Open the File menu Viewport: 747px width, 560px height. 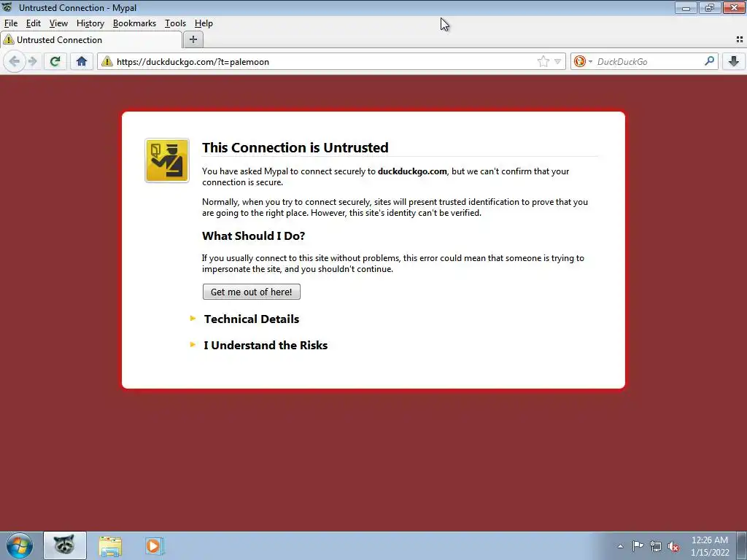pyautogui.click(x=11, y=23)
